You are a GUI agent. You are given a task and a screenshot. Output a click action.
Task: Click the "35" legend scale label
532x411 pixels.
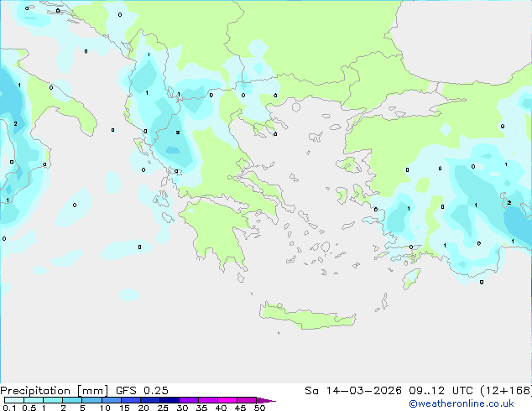pyautogui.click(x=201, y=408)
